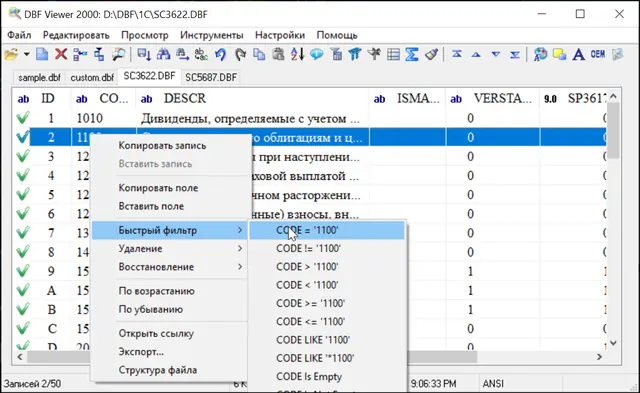640x393 pixels.
Task: Toggle the green check mark on row 3
Action: pyautogui.click(x=23, y=156)
